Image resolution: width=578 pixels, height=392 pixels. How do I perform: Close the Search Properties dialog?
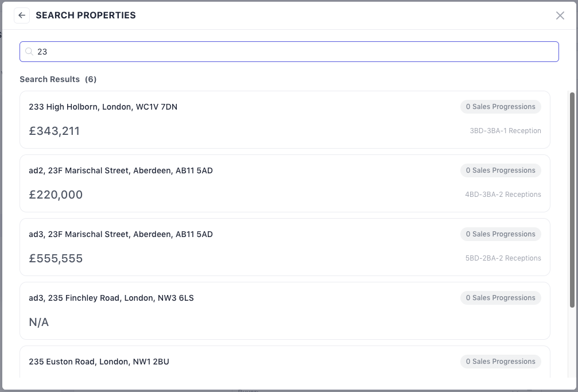[x=560, y=15]
